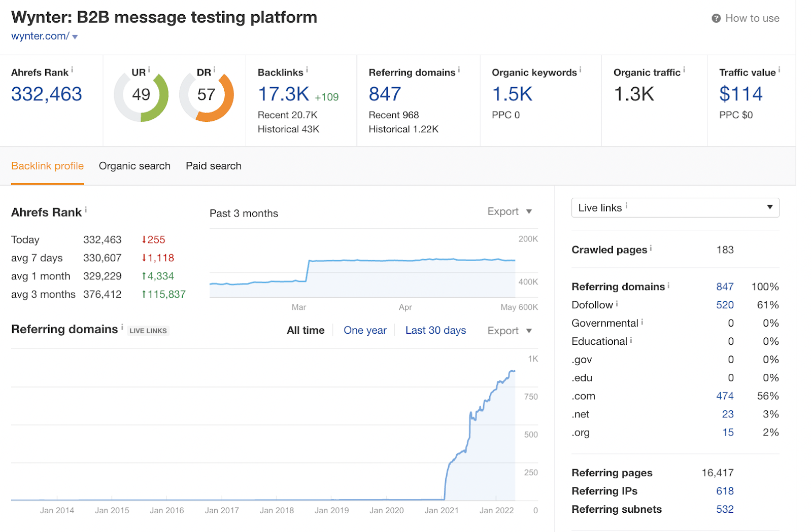Click the info icon beside Dofollow
The height and width of the screenshot is (532, 812).
(x=617, y=303)
